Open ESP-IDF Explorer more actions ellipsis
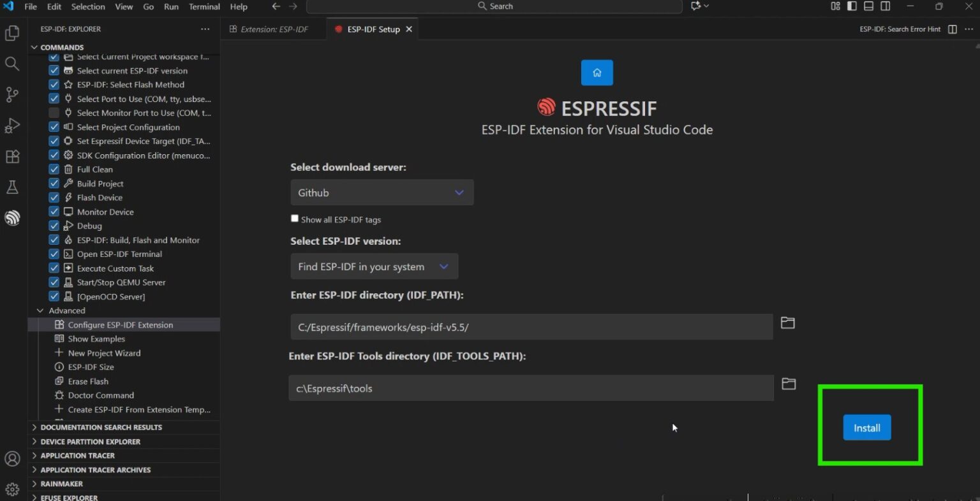 205,29
